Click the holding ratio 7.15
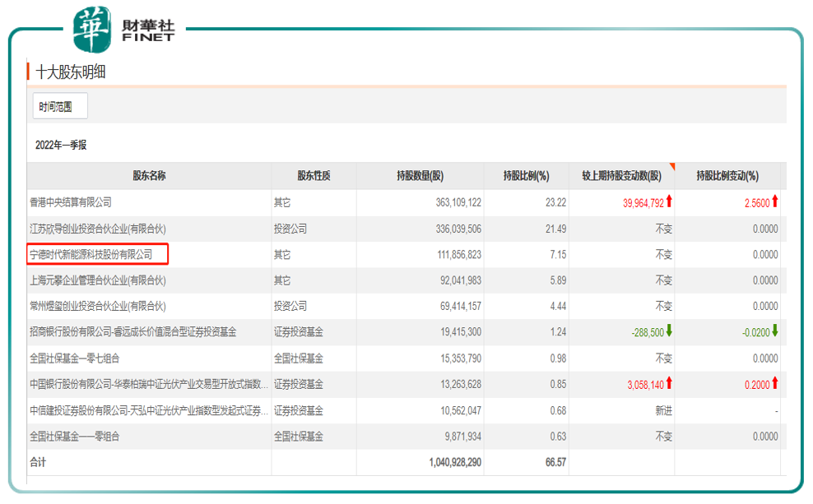This screenshot has height=504, width=813. coord(558,255)
